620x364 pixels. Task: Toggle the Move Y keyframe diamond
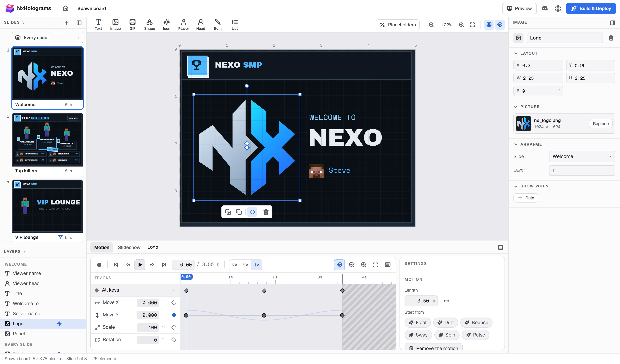(x=174, y=315)
